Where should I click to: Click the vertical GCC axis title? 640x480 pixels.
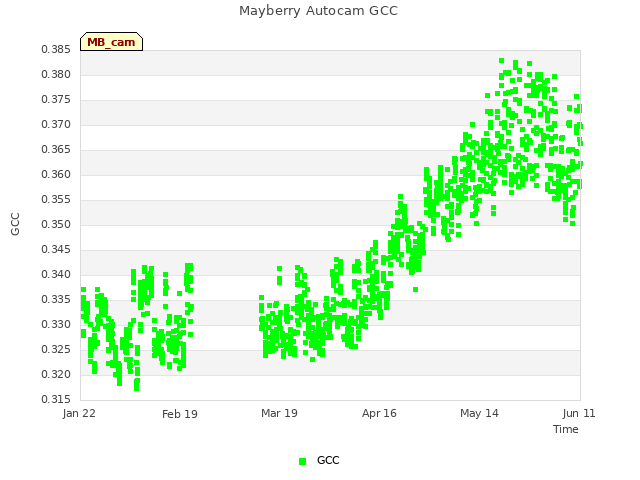(15, 224)
